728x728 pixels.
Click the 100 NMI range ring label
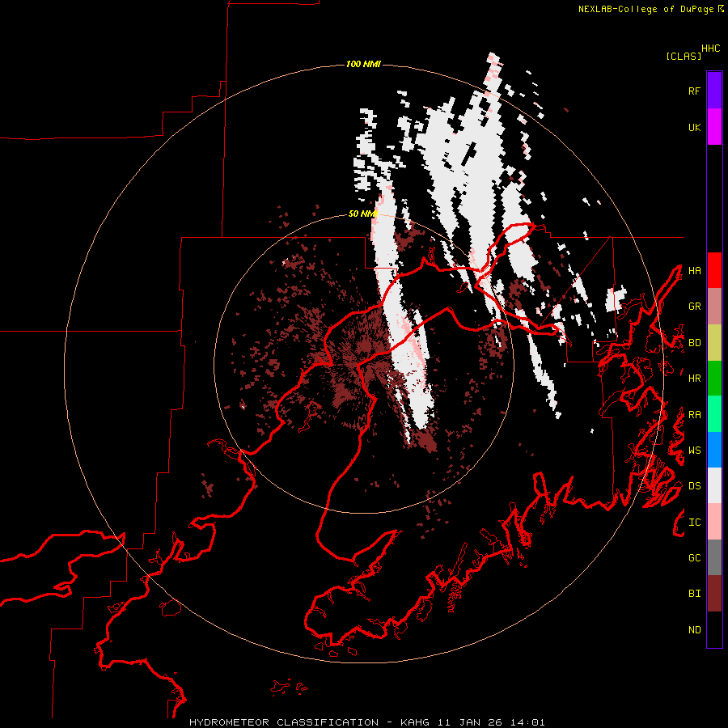click(x=363, y=64)
